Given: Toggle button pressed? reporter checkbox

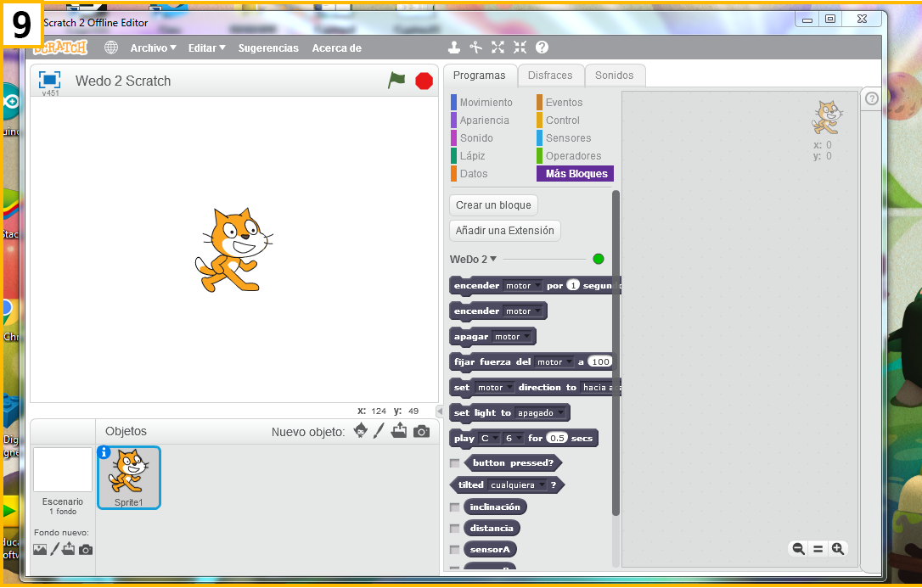Looking at the screenshot, I should (454, 463).
